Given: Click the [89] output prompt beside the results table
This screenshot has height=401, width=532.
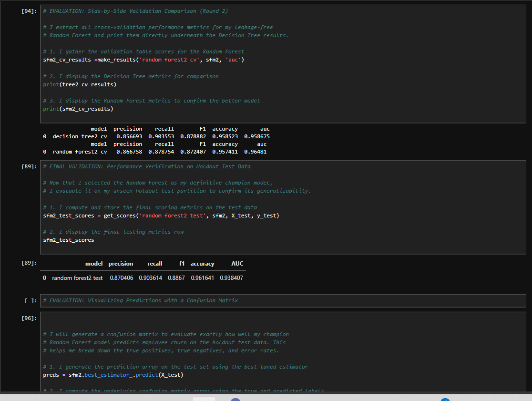Looking at the screenshot, I should coord(29,263).
